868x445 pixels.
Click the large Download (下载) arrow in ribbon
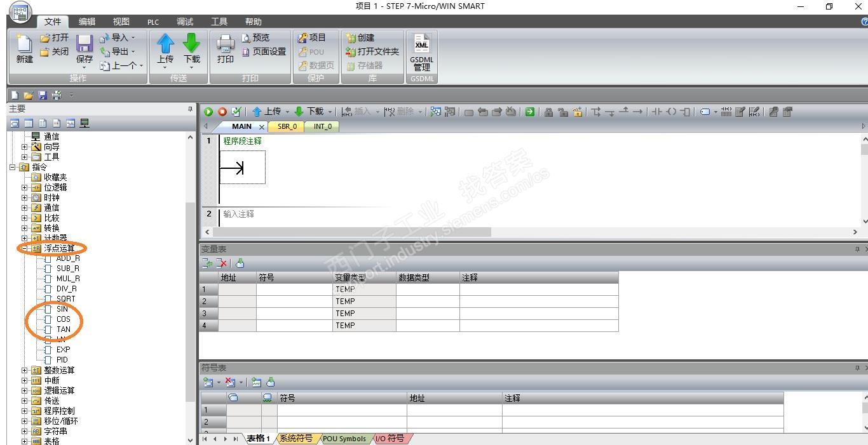191,43
